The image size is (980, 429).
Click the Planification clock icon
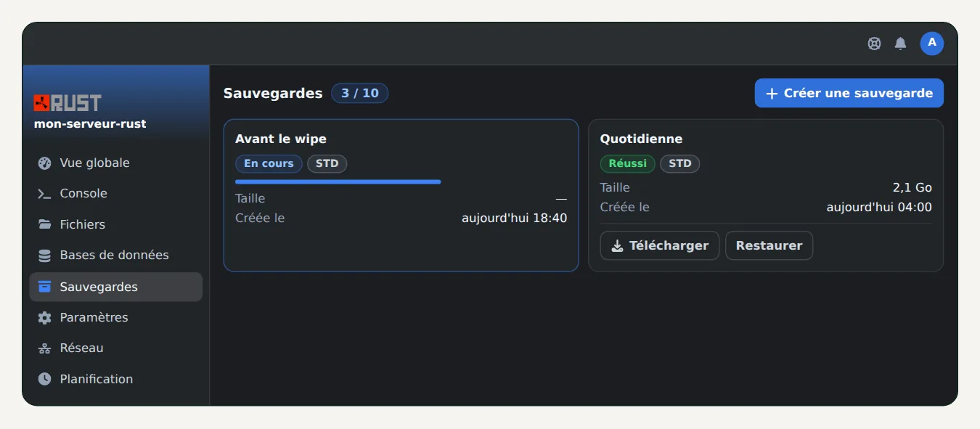pyautogui.click(x=45, y=379)
